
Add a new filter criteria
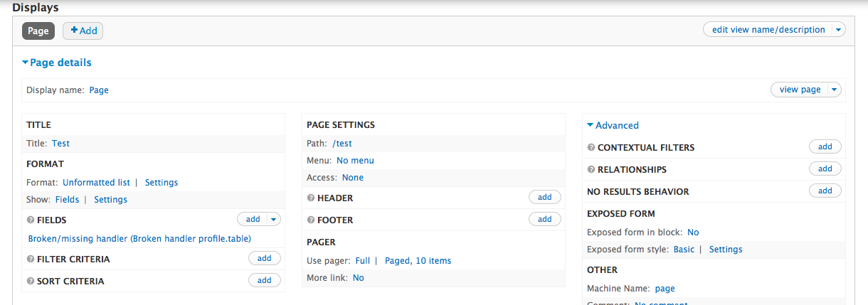coord(264,258)
